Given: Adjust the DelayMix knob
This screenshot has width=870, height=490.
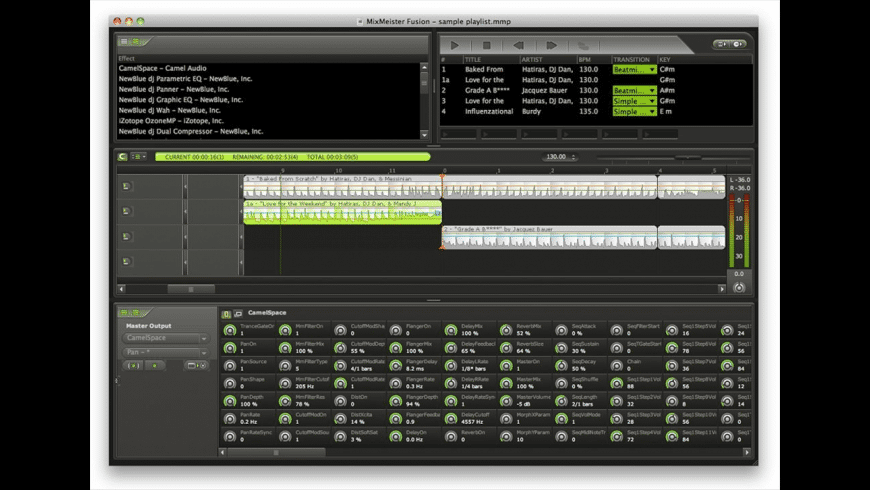Looking at the screenshot, I should (x=451, y=331).
